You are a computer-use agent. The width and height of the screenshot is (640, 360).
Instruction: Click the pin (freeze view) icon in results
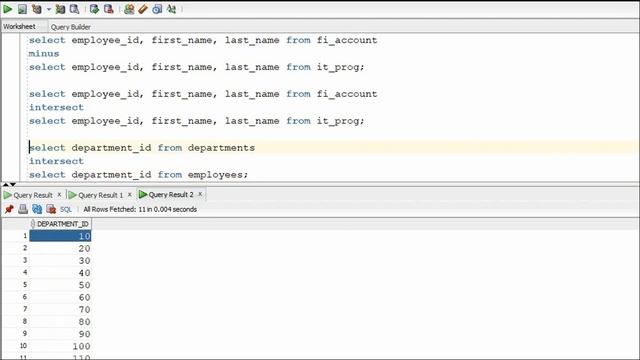[9, 209]
